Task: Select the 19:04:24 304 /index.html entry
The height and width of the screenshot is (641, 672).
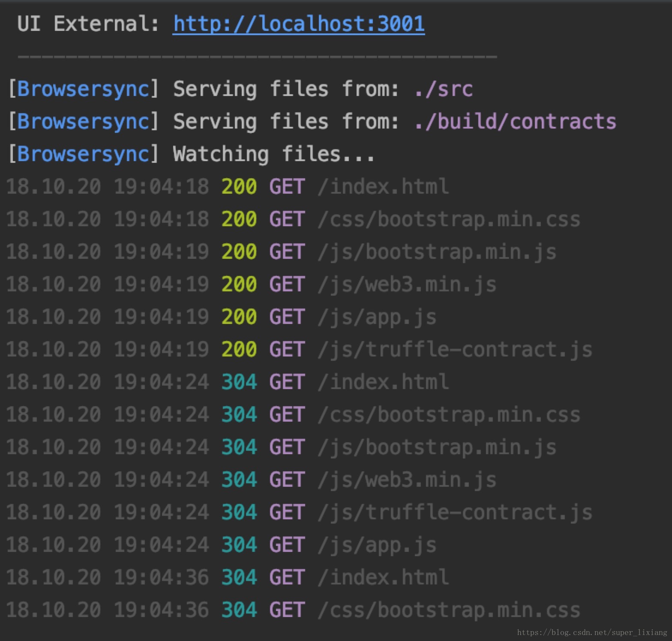Action: (x=228, y=382)
